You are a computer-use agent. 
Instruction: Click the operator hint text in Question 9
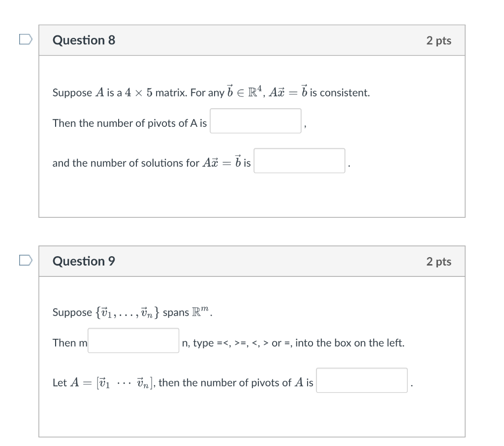[x=292, y=343]
